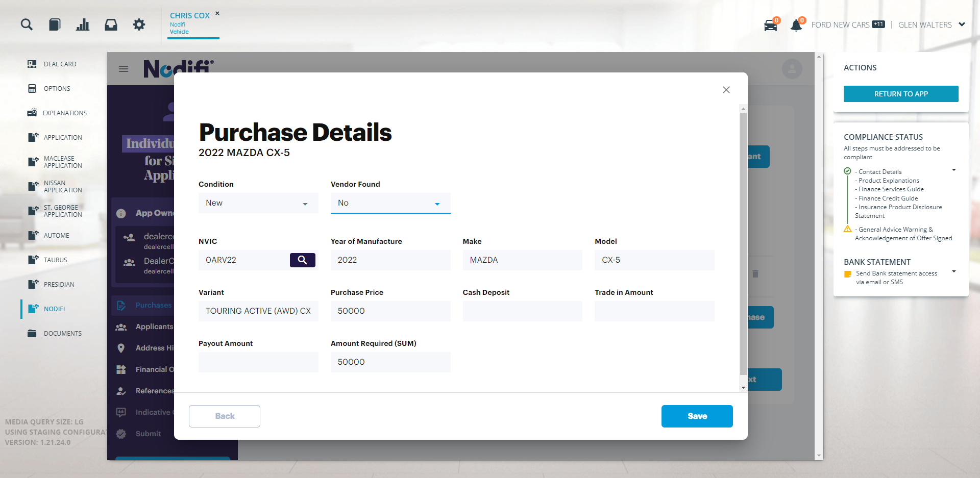Click the NVIC search button
The image size is (980, 478).
[303, 260]
